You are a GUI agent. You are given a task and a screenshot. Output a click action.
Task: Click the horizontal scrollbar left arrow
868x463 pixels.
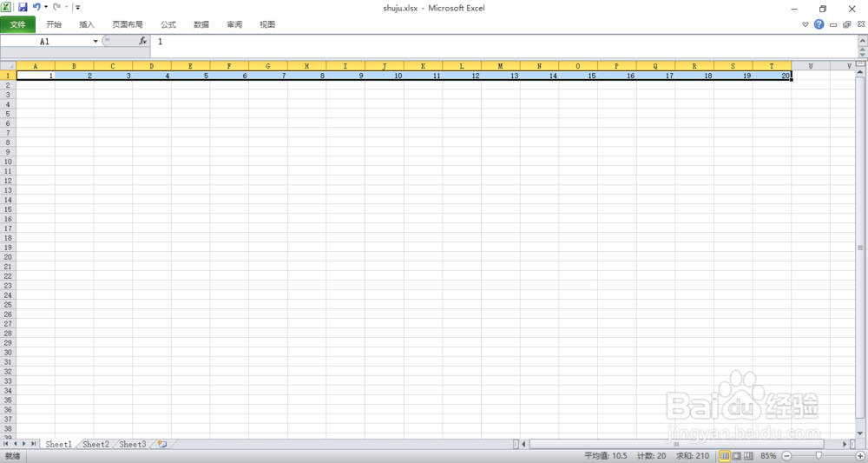tap(523, 444)
